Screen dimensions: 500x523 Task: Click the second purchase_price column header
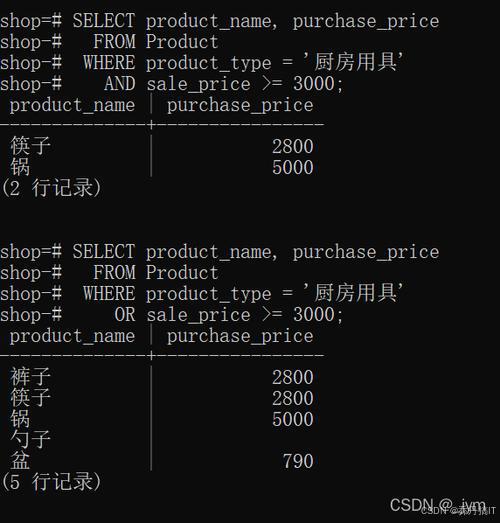(x=240, y=336)
